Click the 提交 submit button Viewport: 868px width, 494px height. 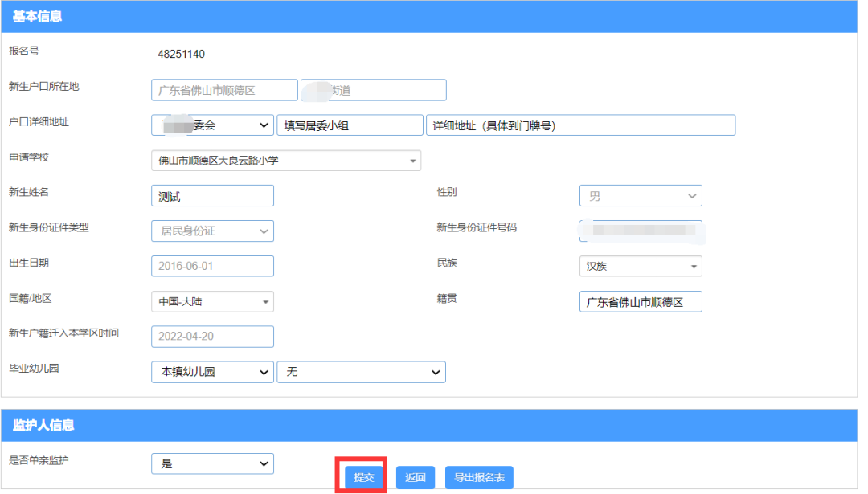pyautogui.click(x=363, y=477)
